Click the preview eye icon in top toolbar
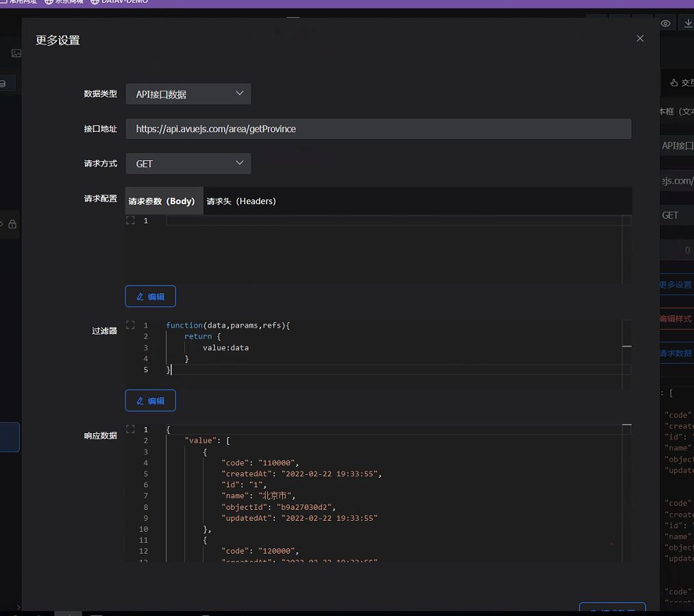 tap(665, 23)
